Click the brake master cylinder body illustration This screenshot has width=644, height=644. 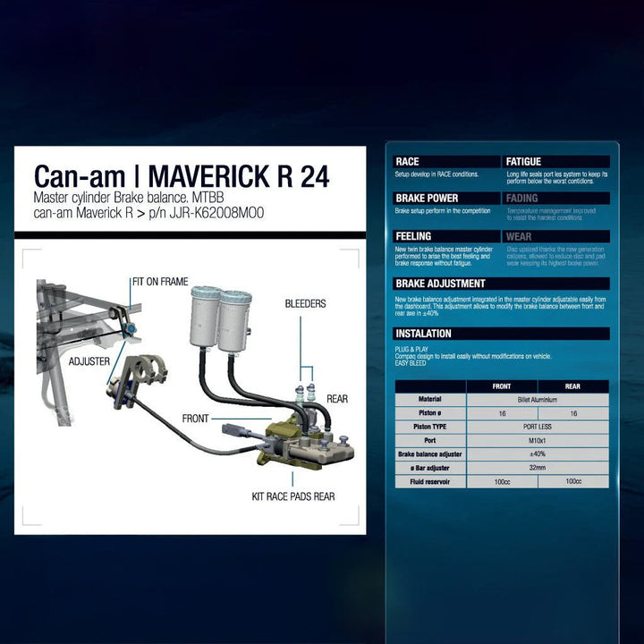click(x=283, y=440)
